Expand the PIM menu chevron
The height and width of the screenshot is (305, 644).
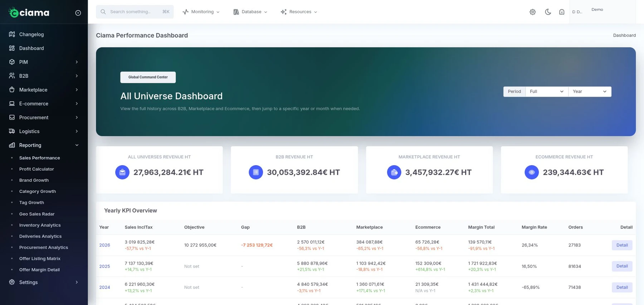coord(77,62)
